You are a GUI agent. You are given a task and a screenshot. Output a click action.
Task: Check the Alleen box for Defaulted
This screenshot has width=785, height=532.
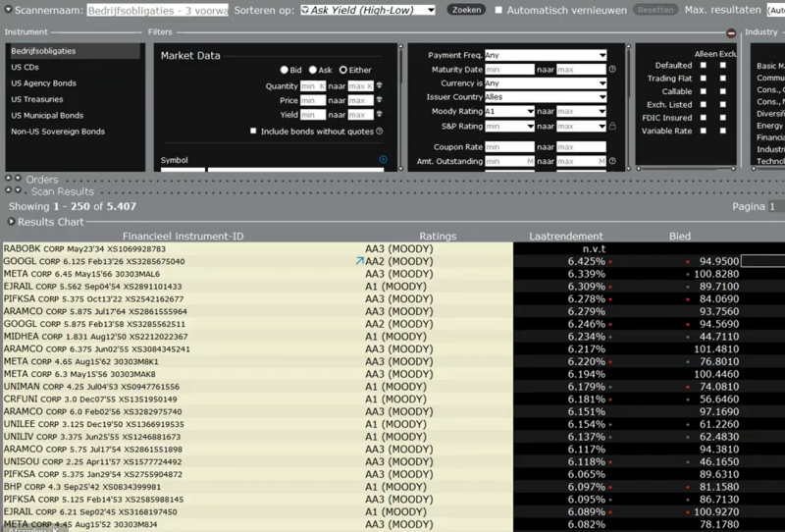[704, 65]
